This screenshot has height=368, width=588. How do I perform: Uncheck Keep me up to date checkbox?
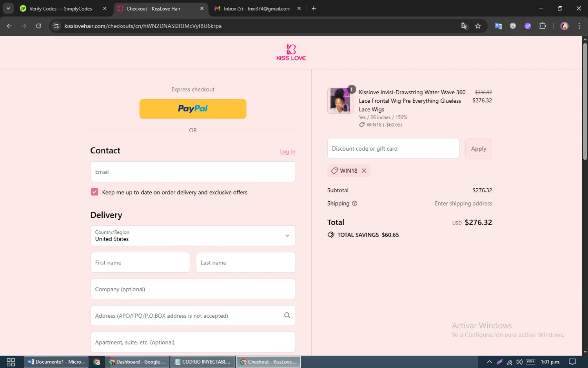point(94,192)
